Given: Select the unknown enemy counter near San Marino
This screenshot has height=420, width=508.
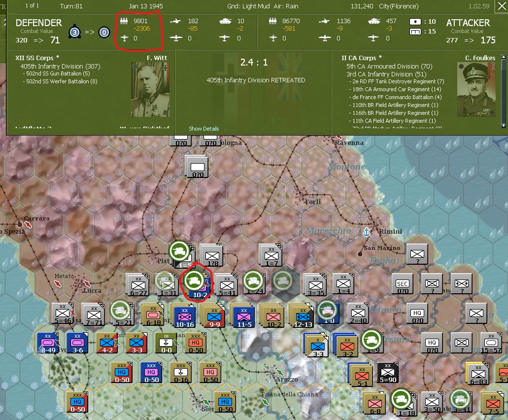Looking at the screenshot, I should tap(417, 254).
